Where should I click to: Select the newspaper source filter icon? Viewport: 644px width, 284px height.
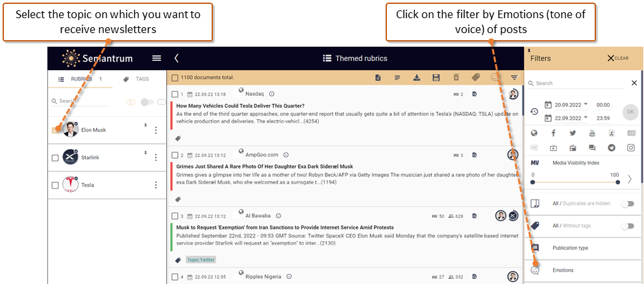[x=631, y=133]
